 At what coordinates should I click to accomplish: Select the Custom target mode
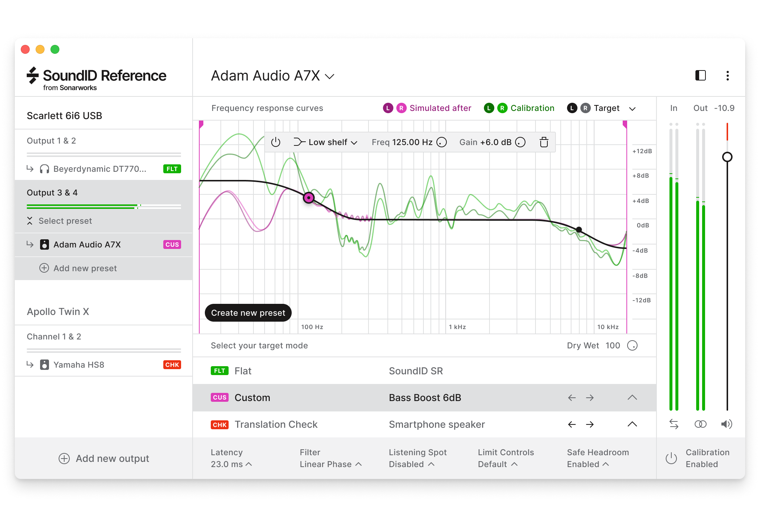coord(425,398)
